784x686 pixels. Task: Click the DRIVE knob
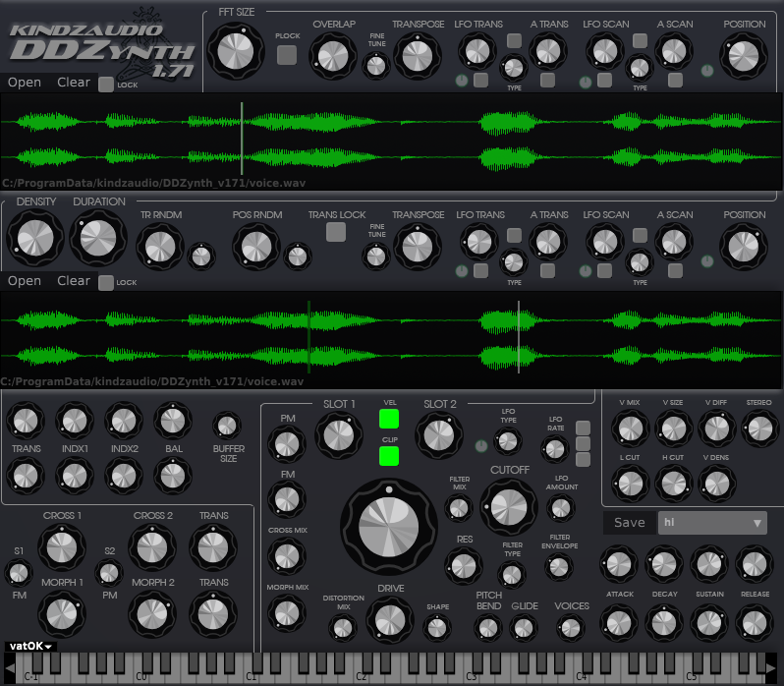(390, 620)
